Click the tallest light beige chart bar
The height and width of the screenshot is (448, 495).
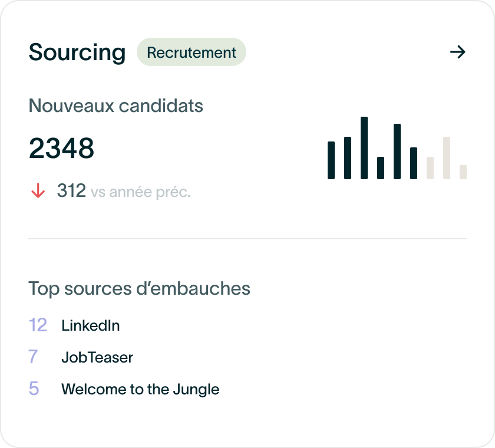(447, 158)
